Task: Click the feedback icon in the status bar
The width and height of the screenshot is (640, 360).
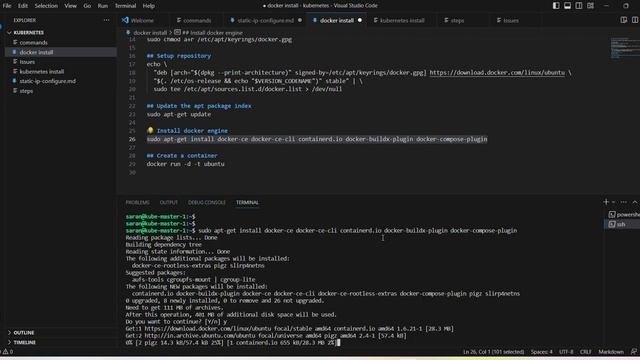Action: [x=633, y=351]
